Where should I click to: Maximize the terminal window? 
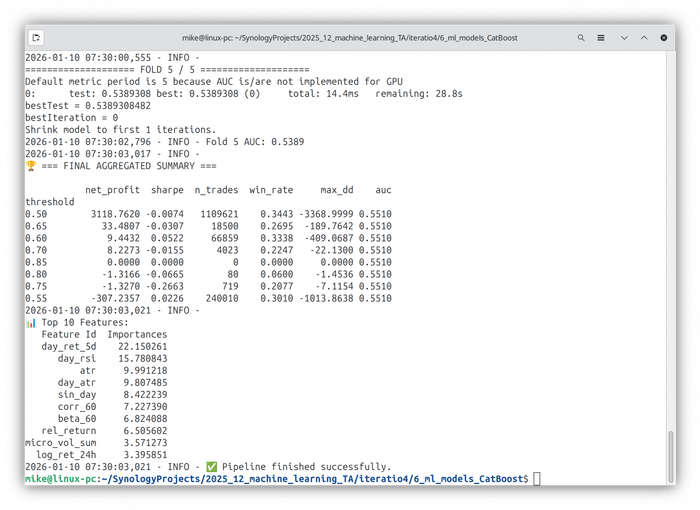tap(644, 38)
